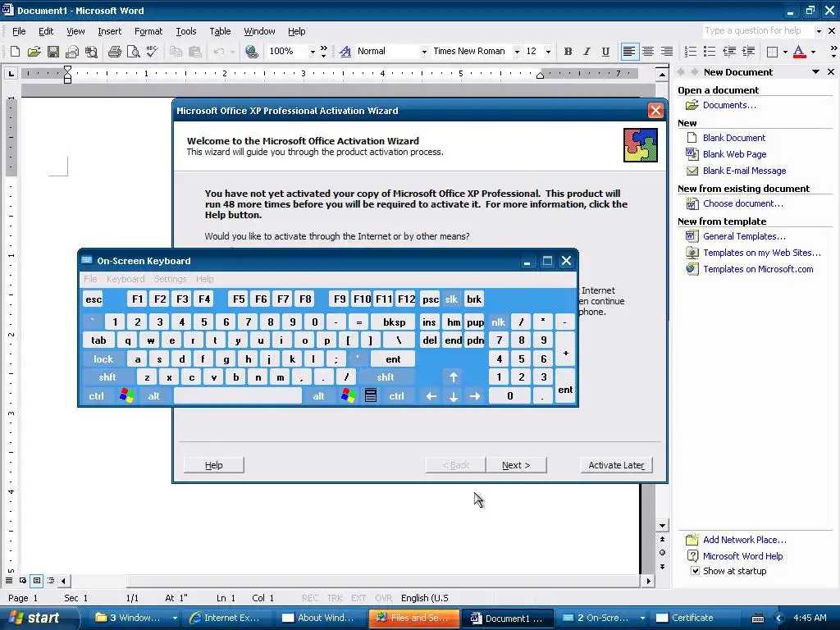The height and width of the screenshot is (630, 840).
Task: Toggle Underline formatting
Action: point(605,52)
